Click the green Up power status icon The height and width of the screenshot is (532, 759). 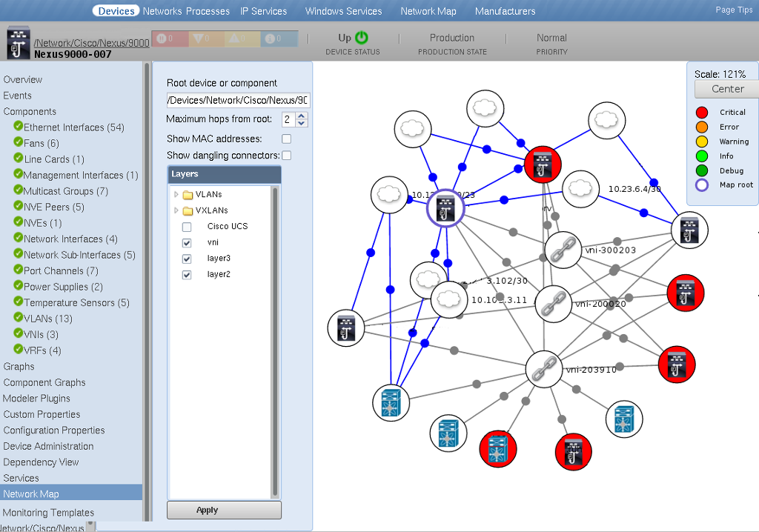pyautogui.click(x=362, y=38)
